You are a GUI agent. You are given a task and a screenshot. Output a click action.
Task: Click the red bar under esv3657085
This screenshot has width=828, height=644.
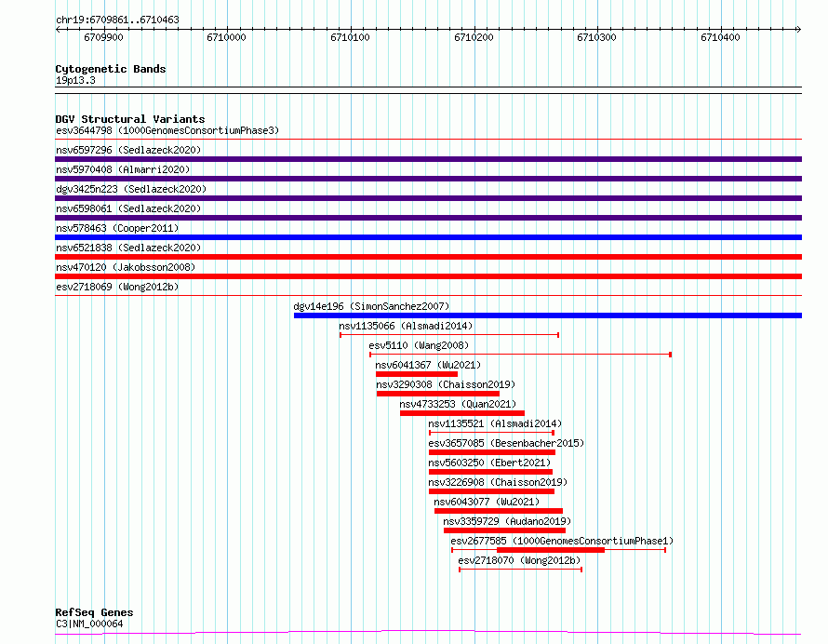click(491, 452)
